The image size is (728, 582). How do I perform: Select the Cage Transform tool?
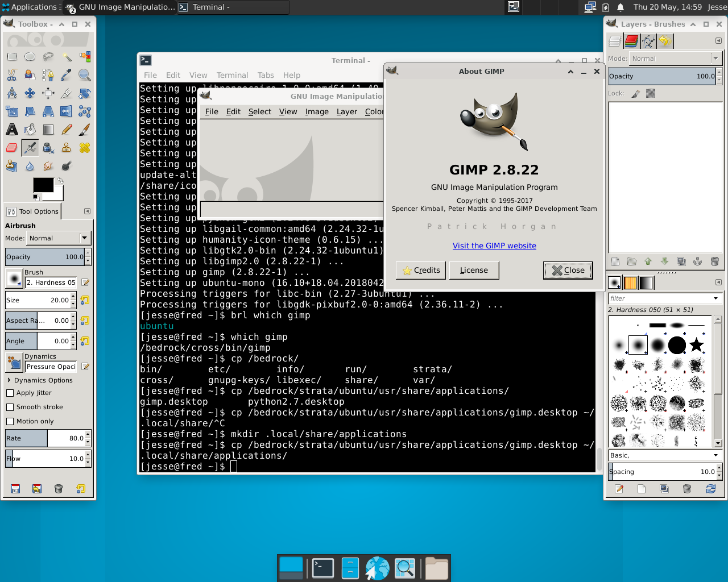[85, 111]
